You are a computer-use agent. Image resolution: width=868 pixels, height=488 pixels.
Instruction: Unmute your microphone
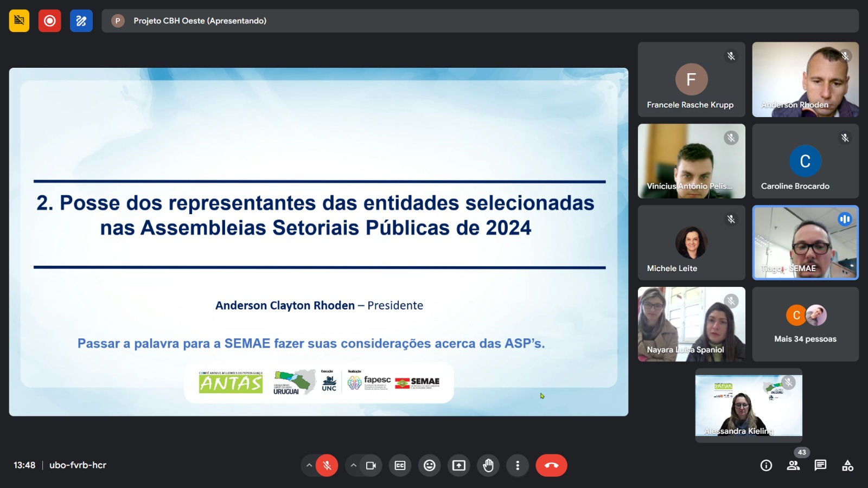point(327,465)
